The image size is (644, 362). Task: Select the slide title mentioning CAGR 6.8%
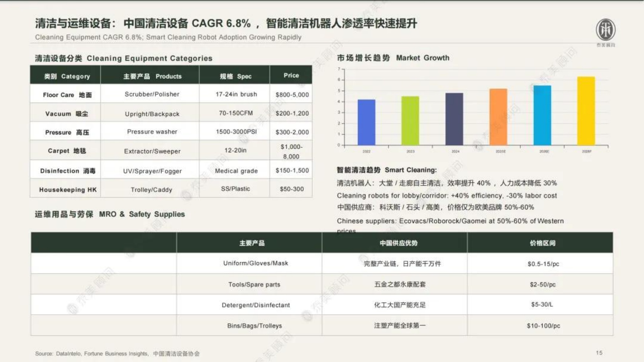coord(226,23)
